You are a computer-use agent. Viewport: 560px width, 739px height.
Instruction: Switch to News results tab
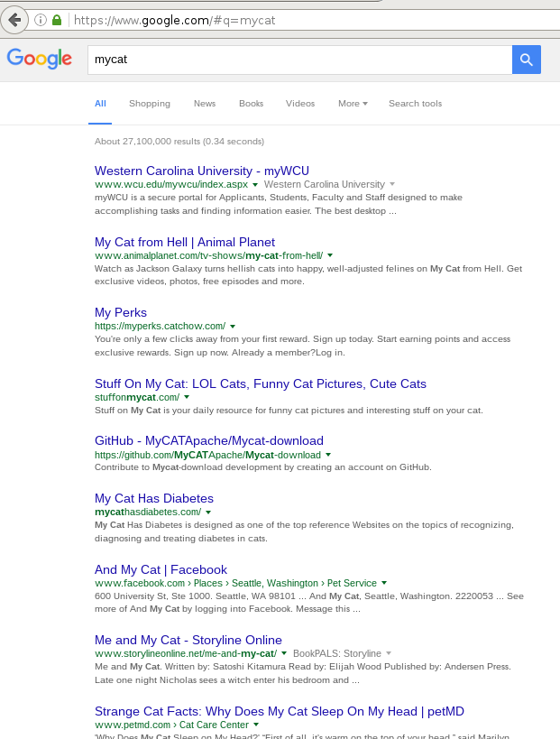click(205, 104)
